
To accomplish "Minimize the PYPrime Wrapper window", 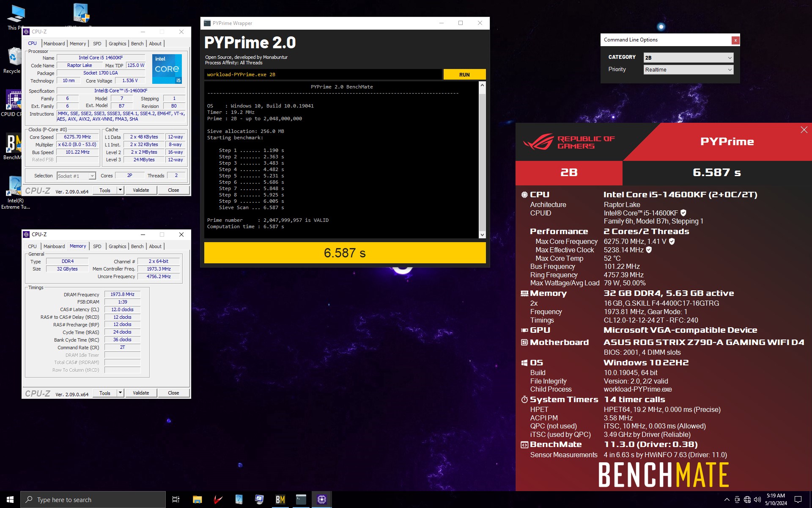I will 441,23.
